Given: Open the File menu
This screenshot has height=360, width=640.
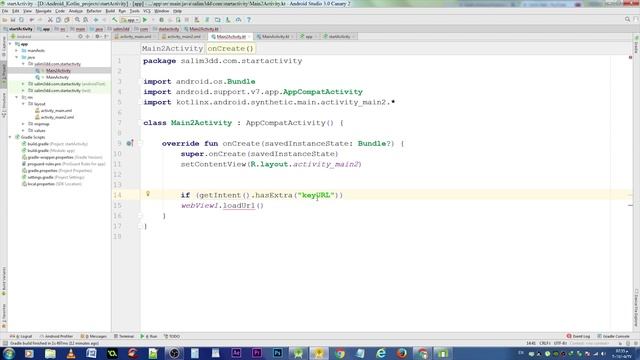Looking at the screenshot, I should click(5, 11).
